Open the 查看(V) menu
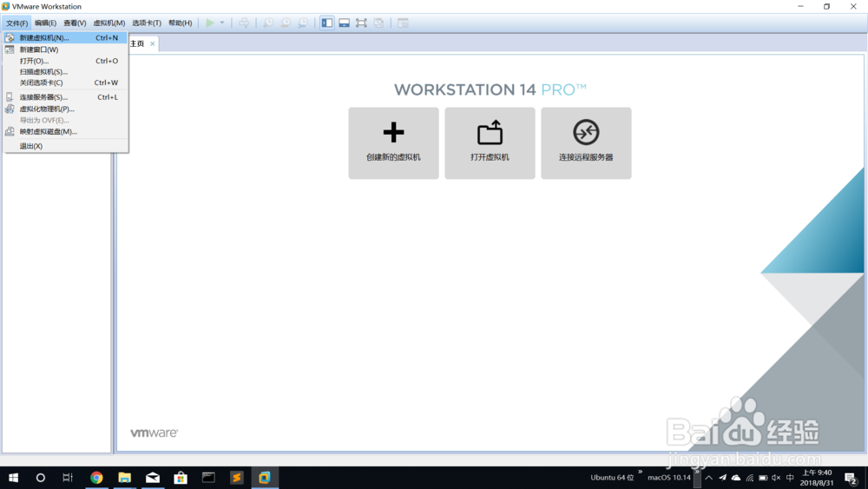This screenshot has width=868, height=489. tap(75, 23)
